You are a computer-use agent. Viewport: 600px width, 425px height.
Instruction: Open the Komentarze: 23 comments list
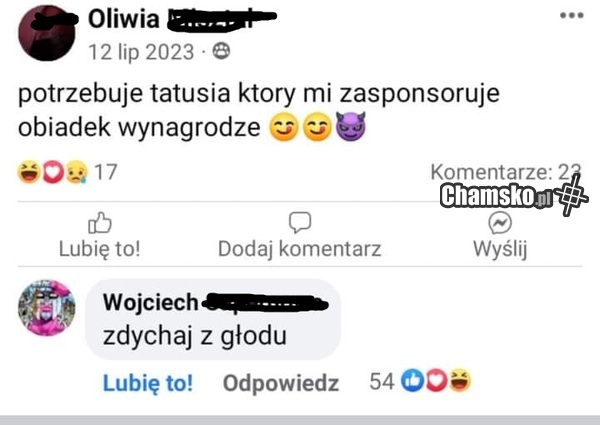tap(506, 172)
